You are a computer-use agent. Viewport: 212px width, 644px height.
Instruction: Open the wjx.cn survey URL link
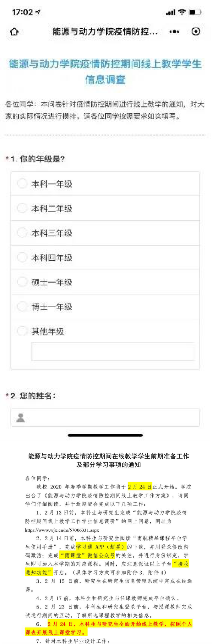coord(62,530)
